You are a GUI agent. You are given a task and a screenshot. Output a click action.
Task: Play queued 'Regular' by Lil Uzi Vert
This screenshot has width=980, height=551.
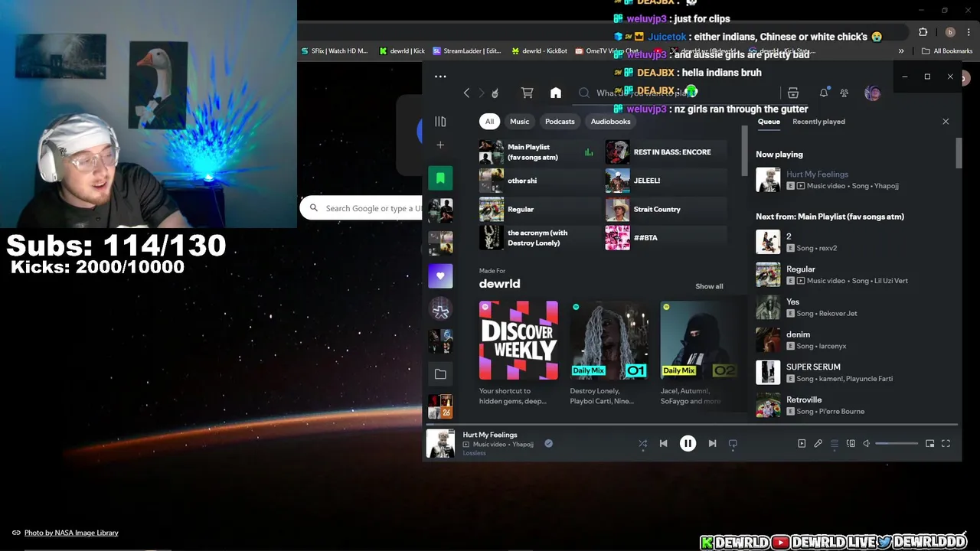[852, 275]
